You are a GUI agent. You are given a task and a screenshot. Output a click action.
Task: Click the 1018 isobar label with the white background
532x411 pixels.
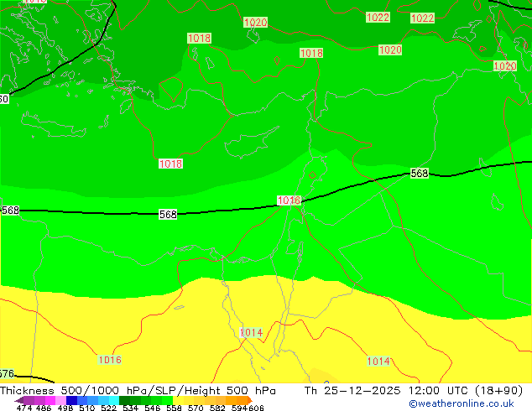(170, 164)
